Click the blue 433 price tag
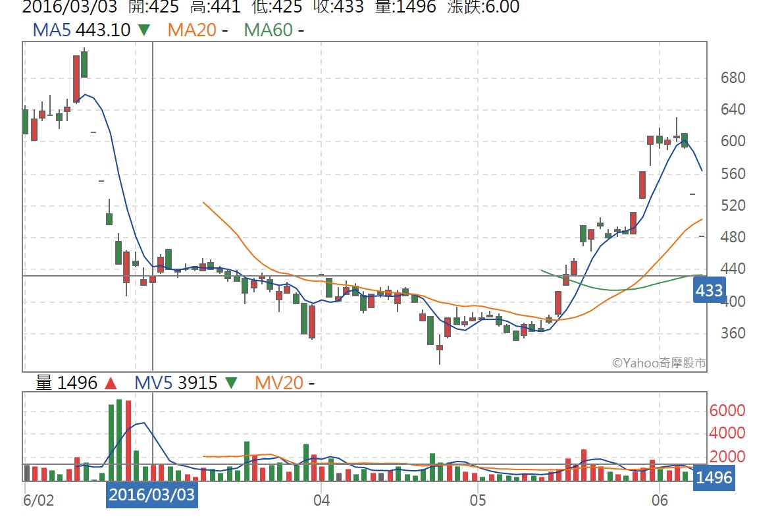The width and height of the screenshot is (778, 532). tap(709, 290)
